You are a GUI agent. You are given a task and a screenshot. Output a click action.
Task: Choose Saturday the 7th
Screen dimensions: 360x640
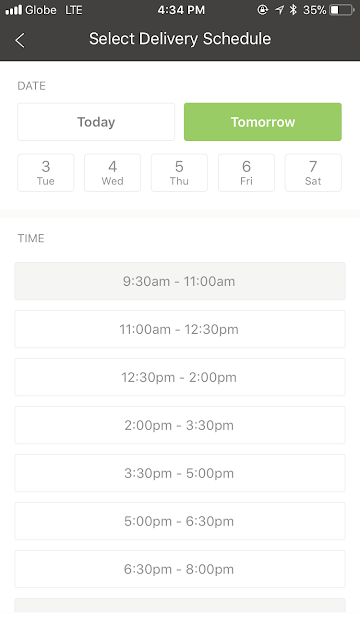tap(313, 173)
